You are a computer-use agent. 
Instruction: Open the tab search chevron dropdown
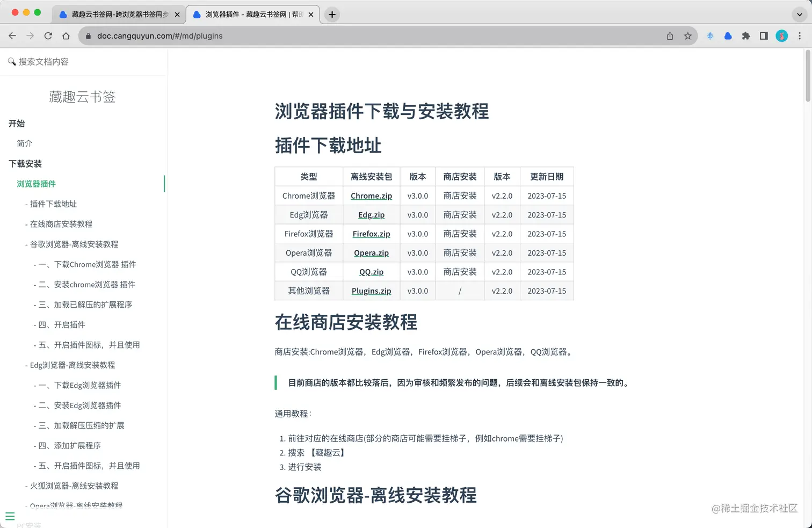[800, 15]
